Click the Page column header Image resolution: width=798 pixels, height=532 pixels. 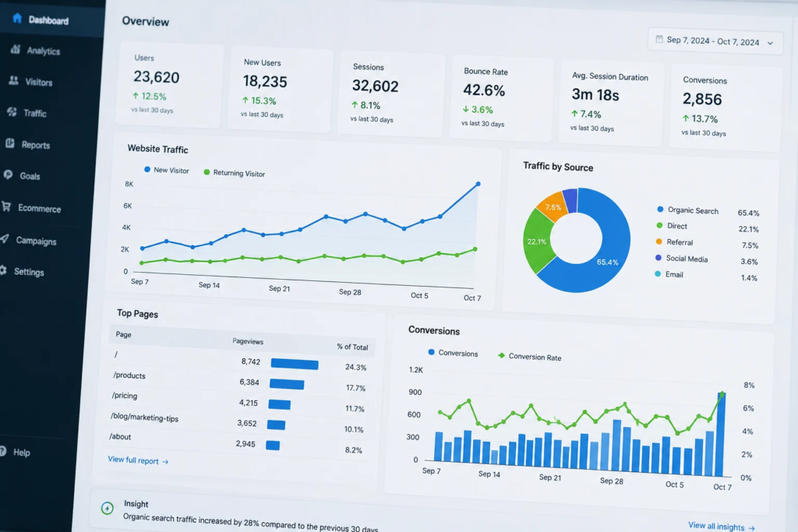point(123,334)
